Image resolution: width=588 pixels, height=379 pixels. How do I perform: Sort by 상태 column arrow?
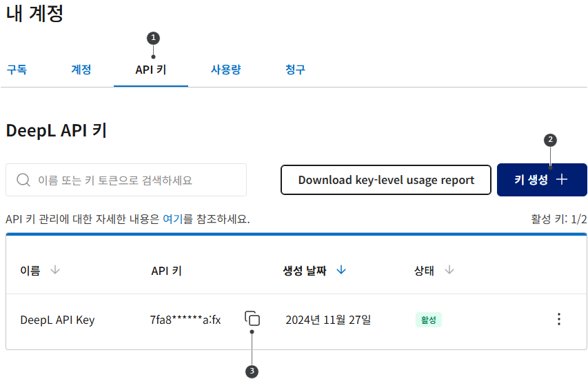[x=449, y=270]
